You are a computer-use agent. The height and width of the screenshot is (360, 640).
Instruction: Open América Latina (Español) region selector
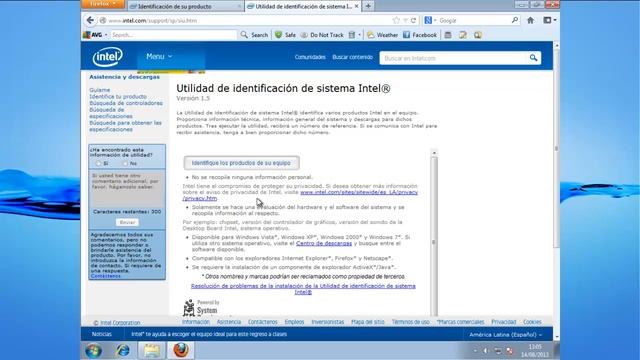tap(506, 334)
